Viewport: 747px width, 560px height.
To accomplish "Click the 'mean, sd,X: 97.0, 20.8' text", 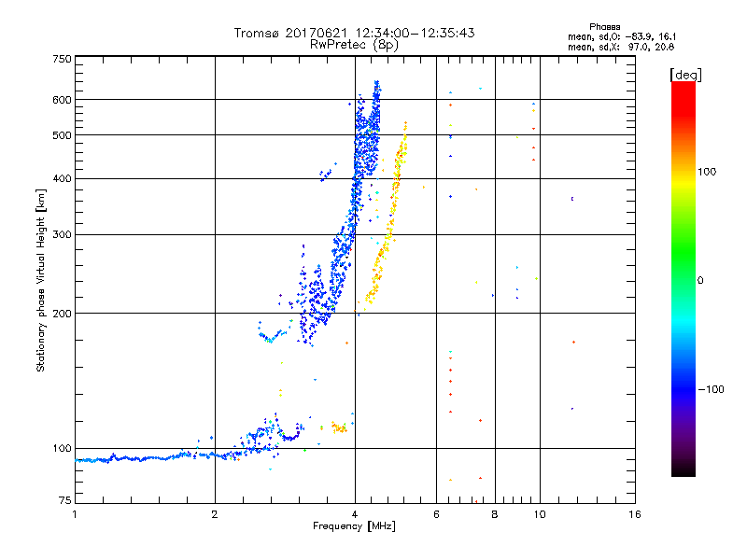I will pyautogui.click(x=621, y=47).
